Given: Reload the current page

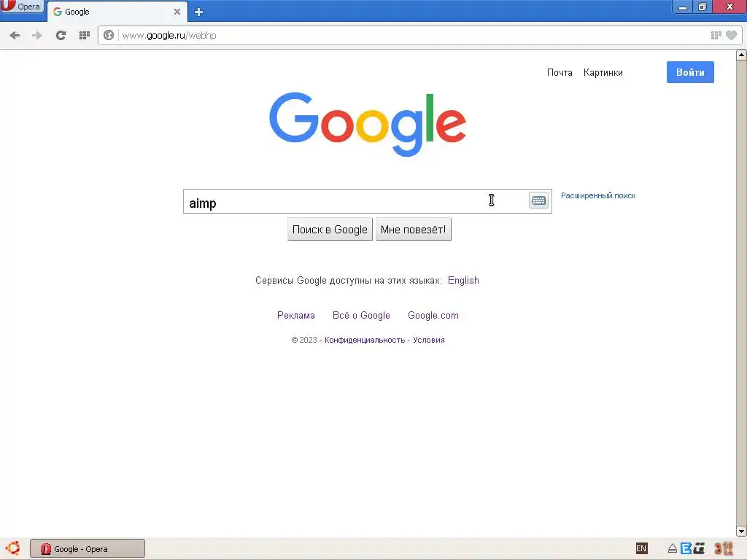Looking at the screenshot, I should (61, 35).
